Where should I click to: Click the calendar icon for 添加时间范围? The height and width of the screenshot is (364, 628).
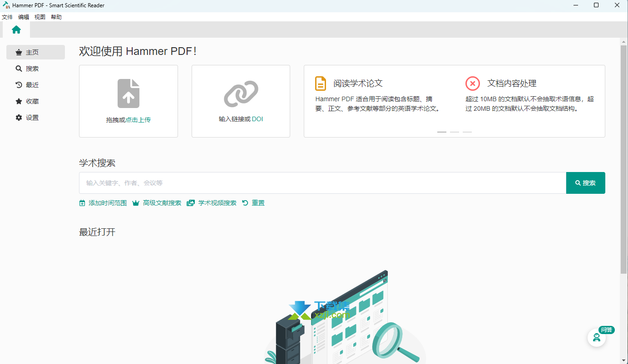coord(82,203)
